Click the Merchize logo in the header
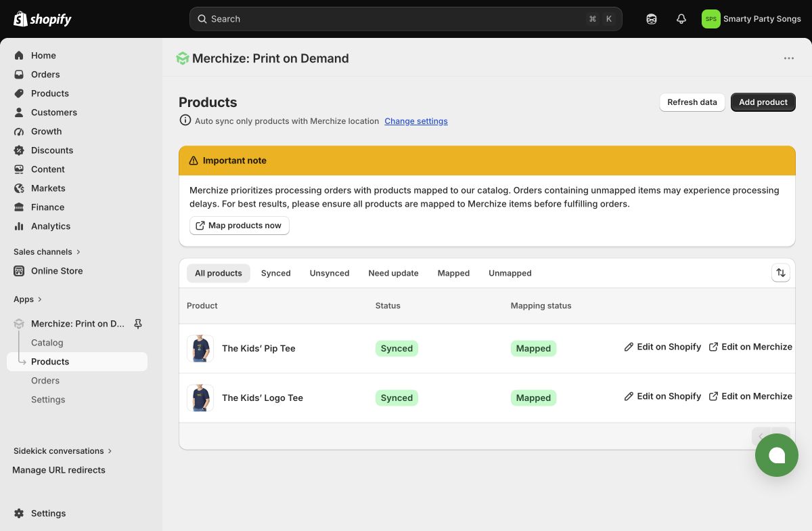Screen dimensions: 812x531 [x=183, y=58]
